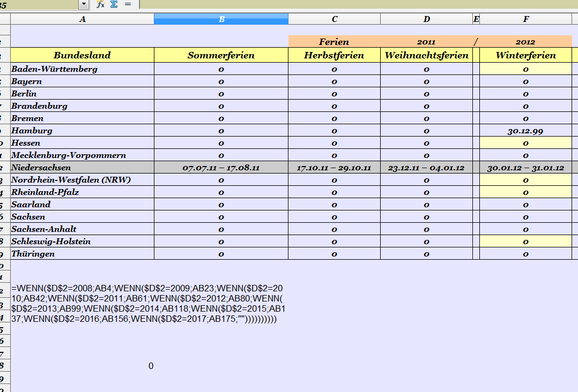Select narrow column E header
Screen dimensions: 578x392
coord(476,19)
